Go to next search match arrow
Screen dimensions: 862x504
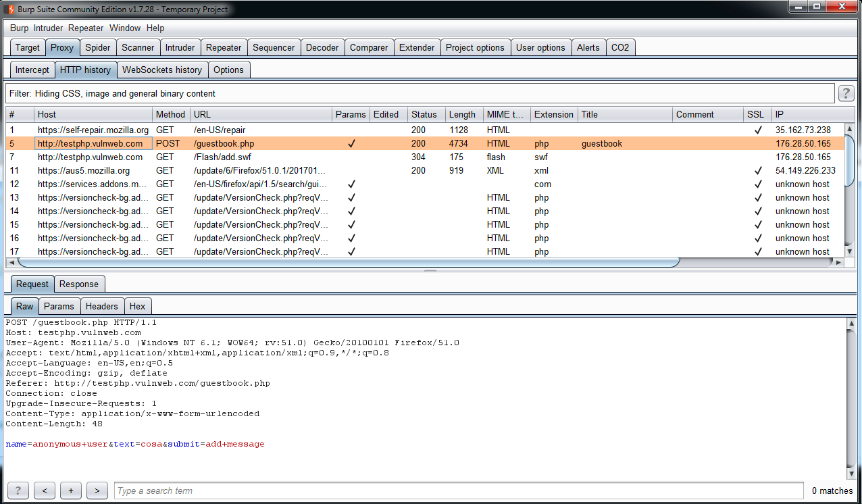point(97,490)
